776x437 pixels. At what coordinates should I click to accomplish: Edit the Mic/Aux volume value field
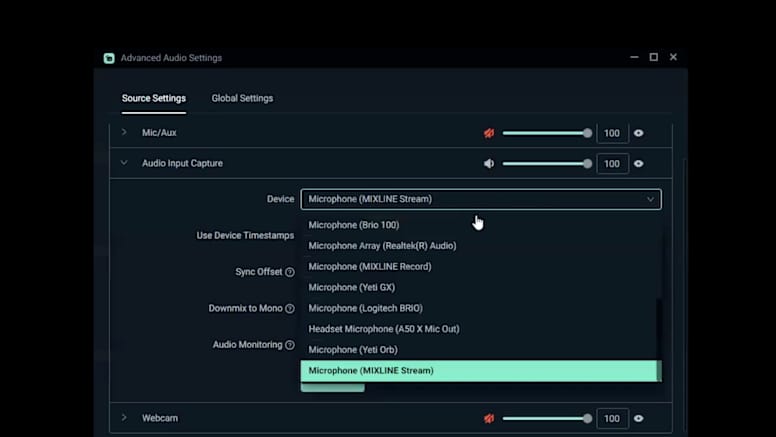click(612, 133)
